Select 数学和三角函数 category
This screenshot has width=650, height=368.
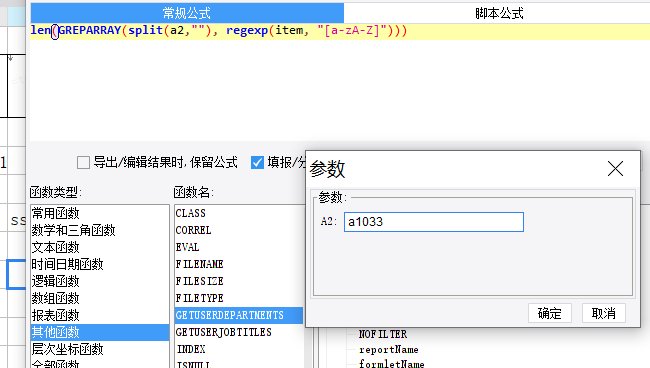(x=99, y=230)
